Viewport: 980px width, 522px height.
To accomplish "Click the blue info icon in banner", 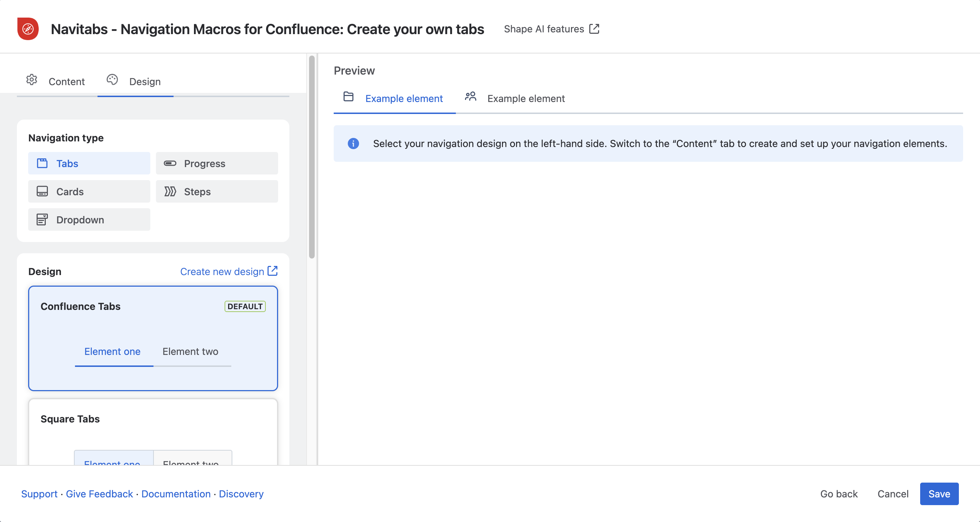I will click(x=353, y=144).
